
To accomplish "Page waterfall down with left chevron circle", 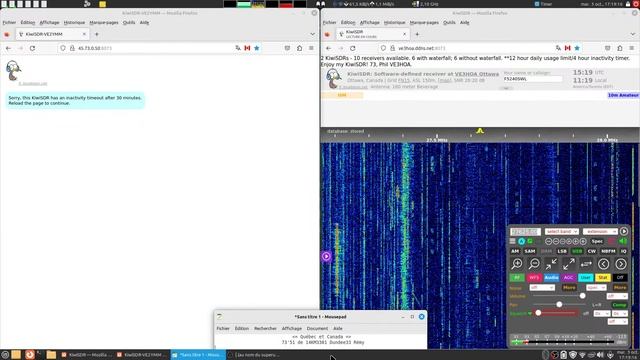I will 603,264.
